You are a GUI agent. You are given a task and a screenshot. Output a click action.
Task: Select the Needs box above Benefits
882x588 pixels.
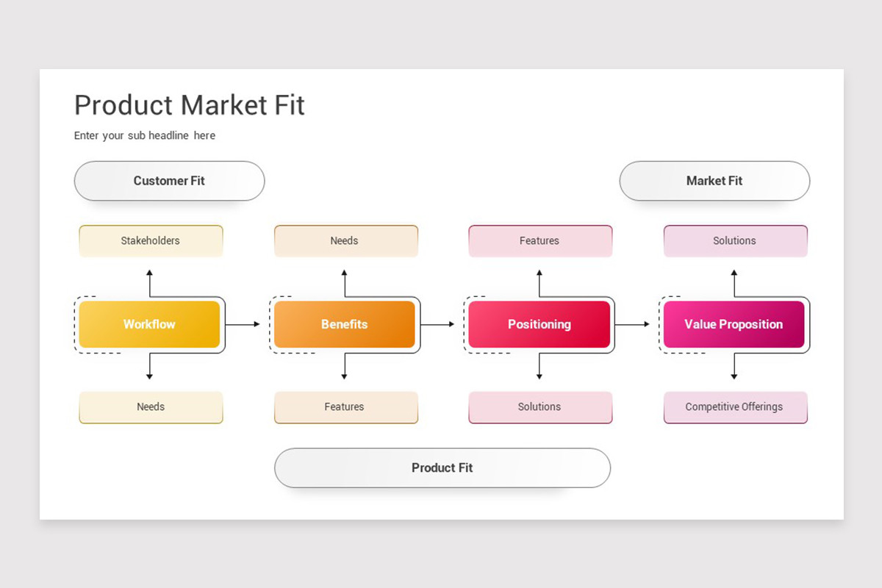(345, 241)
